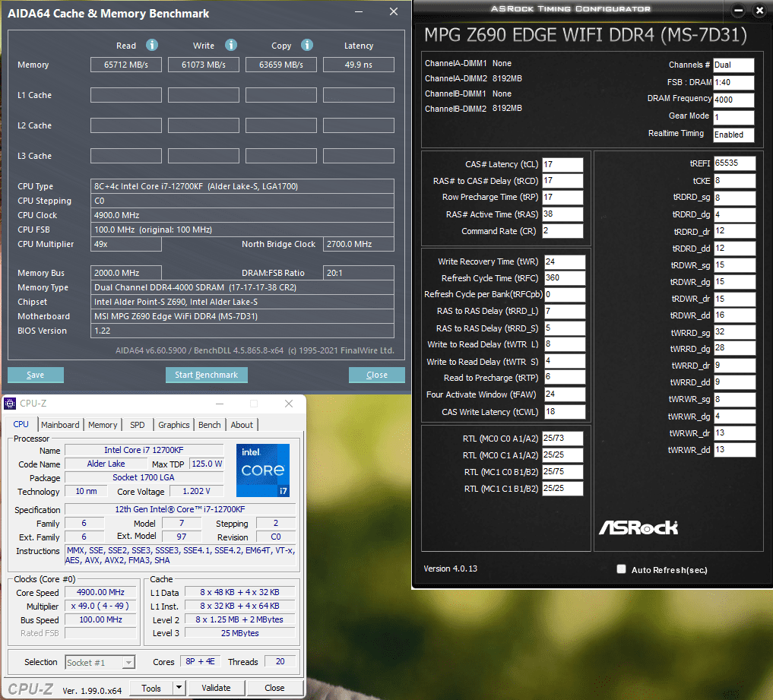
Task: Click the Four Activate Window (tFAW) field
Action: pos(565,394)
